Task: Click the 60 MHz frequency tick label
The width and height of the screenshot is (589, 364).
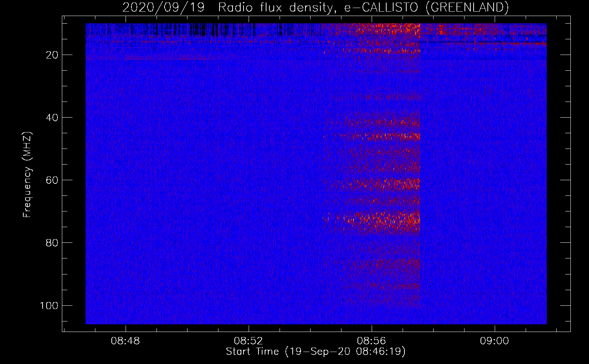Action: click(52, 180)
